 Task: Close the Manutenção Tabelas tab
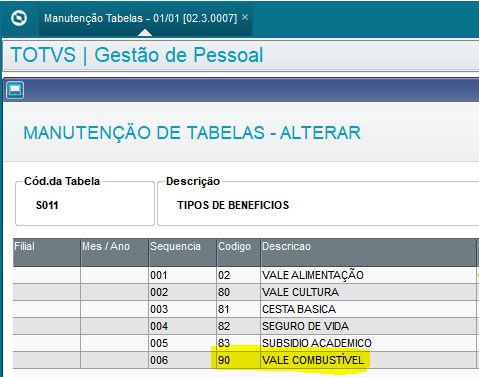click(x=245, y=17)
